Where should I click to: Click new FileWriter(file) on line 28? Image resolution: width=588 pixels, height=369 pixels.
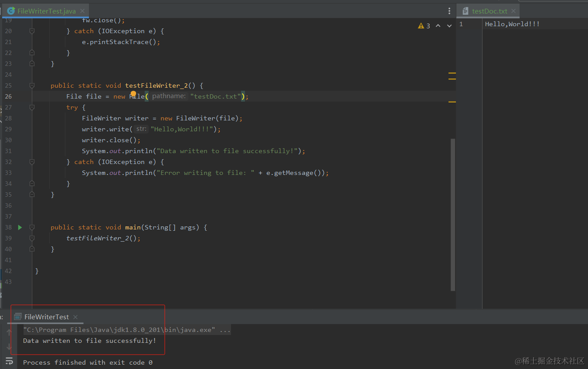(x=199, y=118)
